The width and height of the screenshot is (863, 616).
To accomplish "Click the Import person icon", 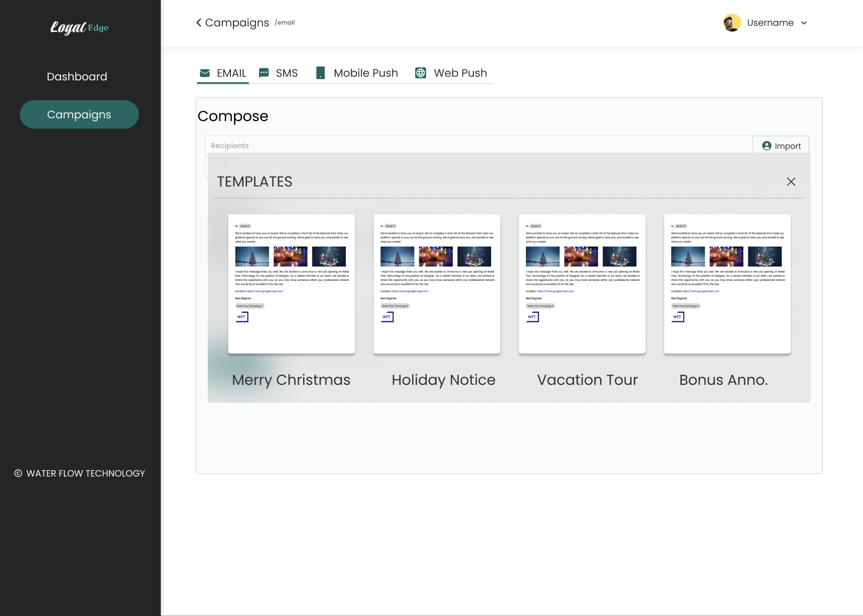I will (x=767, y=146).
